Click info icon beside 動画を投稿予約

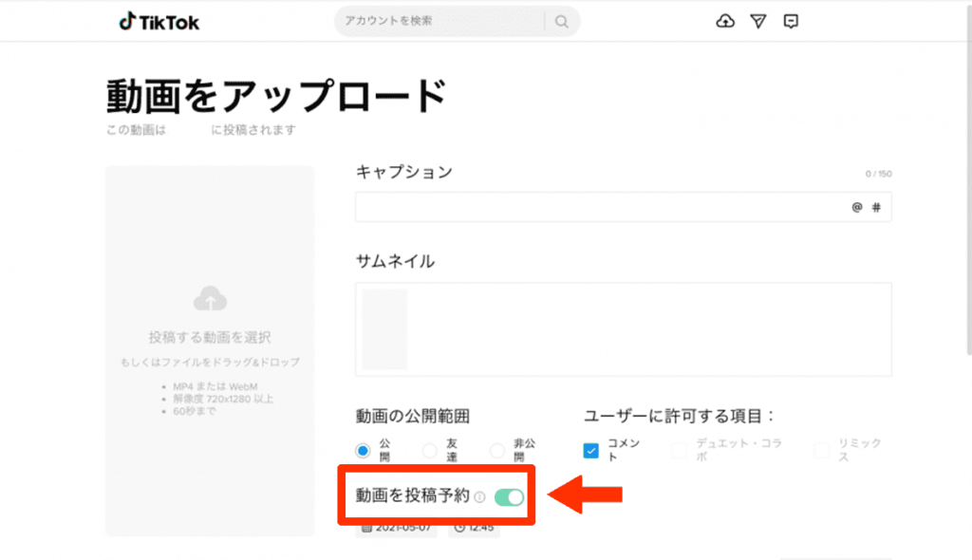(479, 496)
